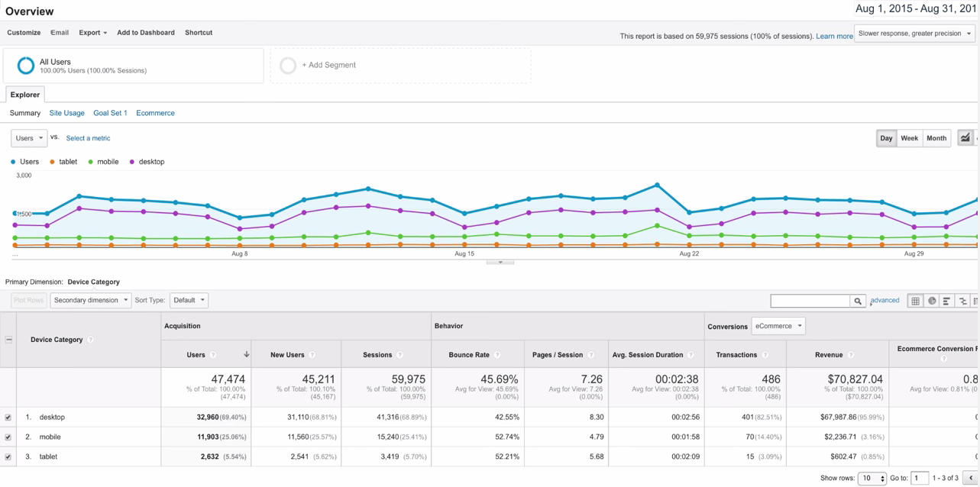The image size is (980, 487).
Task: Tick the tablet row checkbox
Action: [x=8, y=457]
